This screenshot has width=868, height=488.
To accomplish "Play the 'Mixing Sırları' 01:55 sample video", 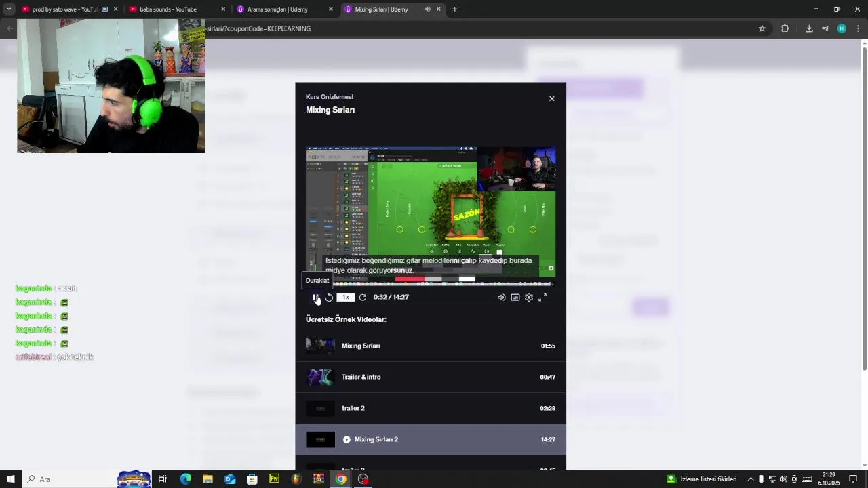I will (431, 346).
